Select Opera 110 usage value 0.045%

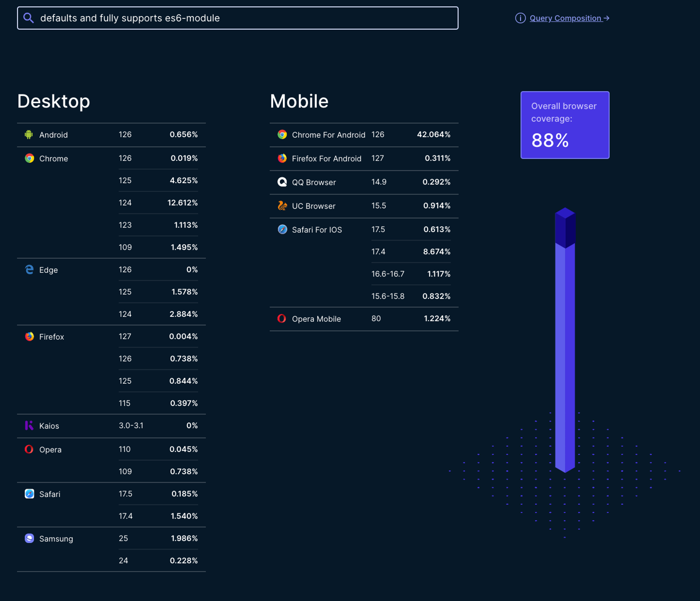tap(183, 449)
